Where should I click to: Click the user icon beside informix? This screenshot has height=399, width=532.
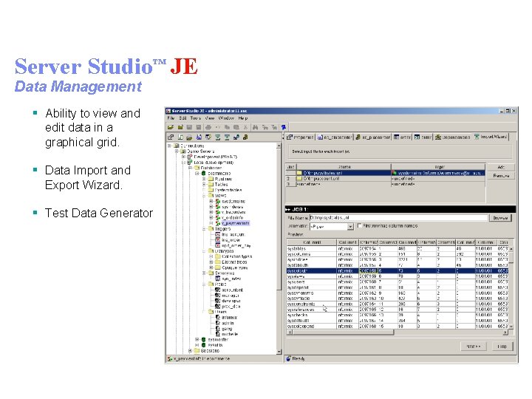[218, 318]
